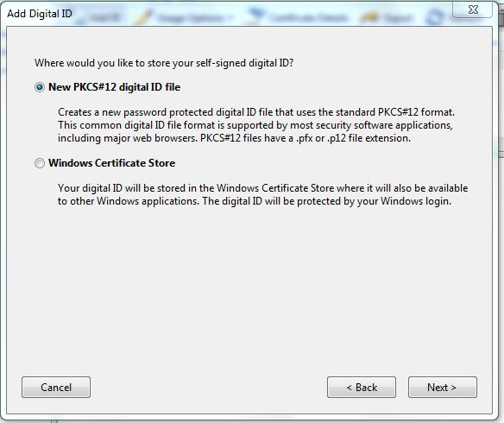Choose the Windows Certificate Store radio button
The height and width of the screenshot is (423, 504).
tap(40, 163)
